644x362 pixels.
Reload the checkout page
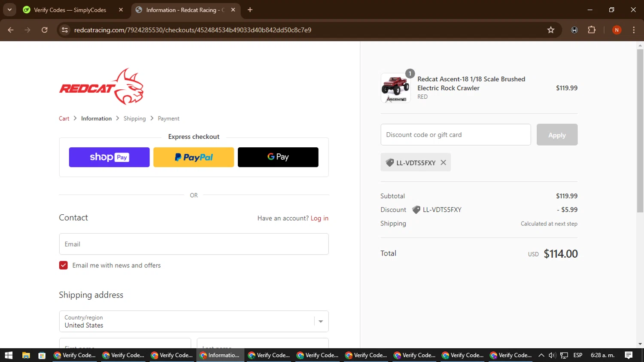tap(45, 30)
